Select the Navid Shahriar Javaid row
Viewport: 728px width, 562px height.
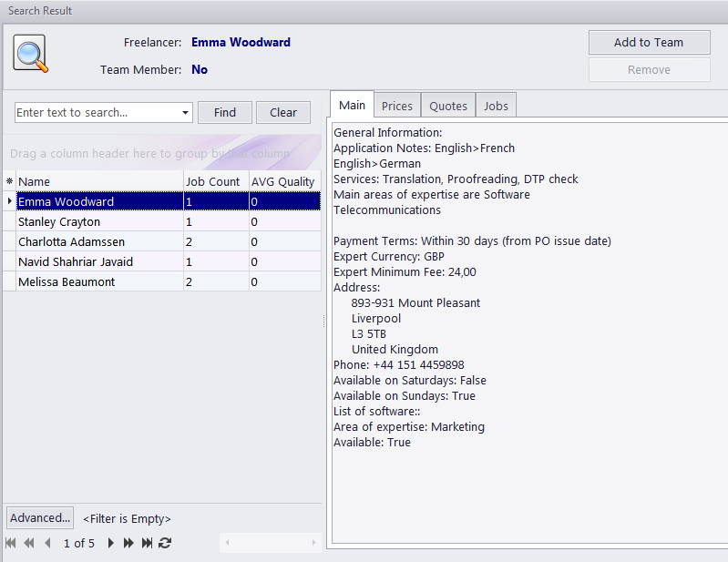169,261
